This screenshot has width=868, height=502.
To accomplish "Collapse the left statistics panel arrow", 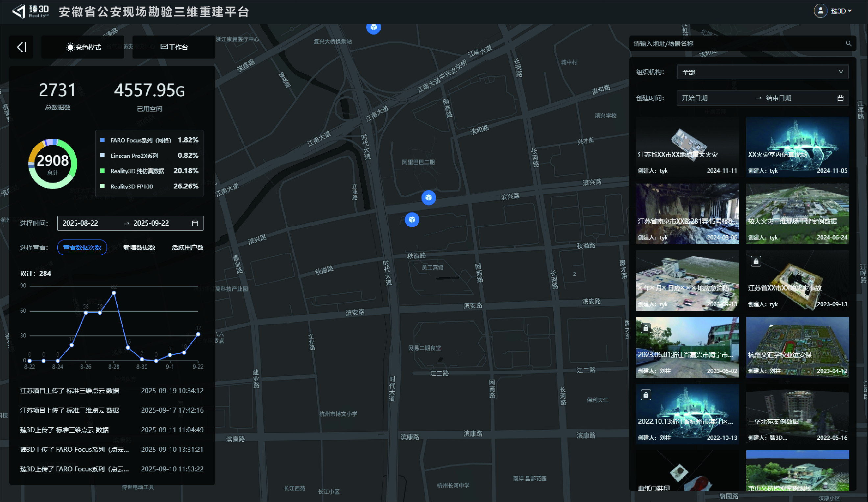I will (x=21, y=47).
